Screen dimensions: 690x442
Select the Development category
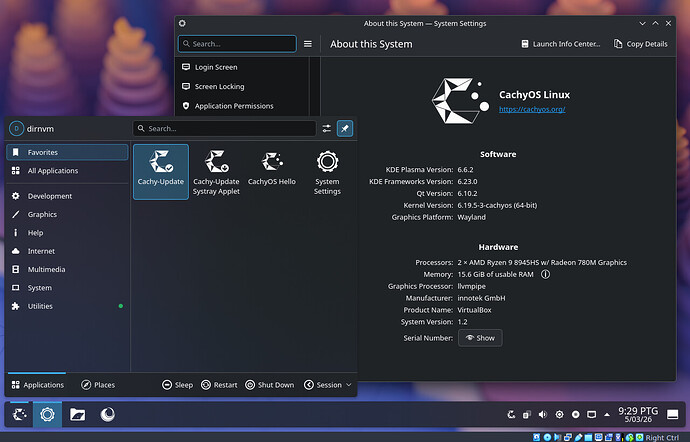tap(48, 196)
